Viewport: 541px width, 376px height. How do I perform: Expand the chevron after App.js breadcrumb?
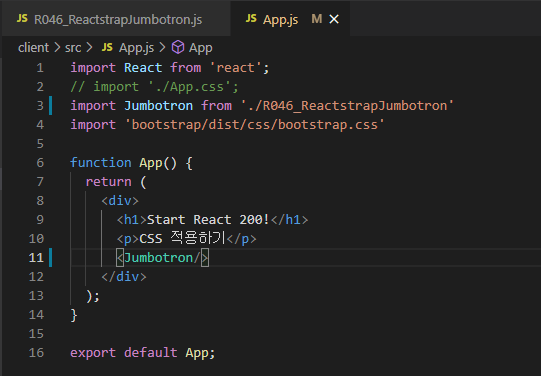tap(162, 48)
